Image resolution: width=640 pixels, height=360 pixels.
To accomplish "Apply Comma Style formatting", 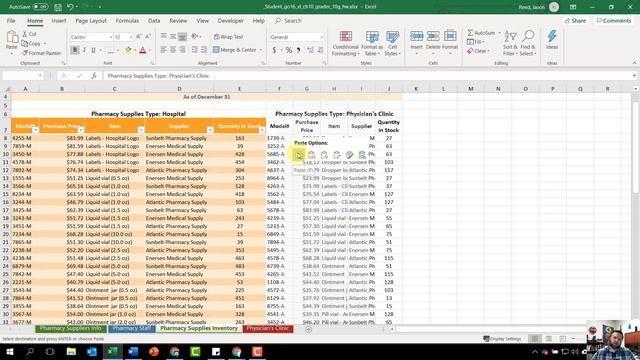I will tap(298, 50).
